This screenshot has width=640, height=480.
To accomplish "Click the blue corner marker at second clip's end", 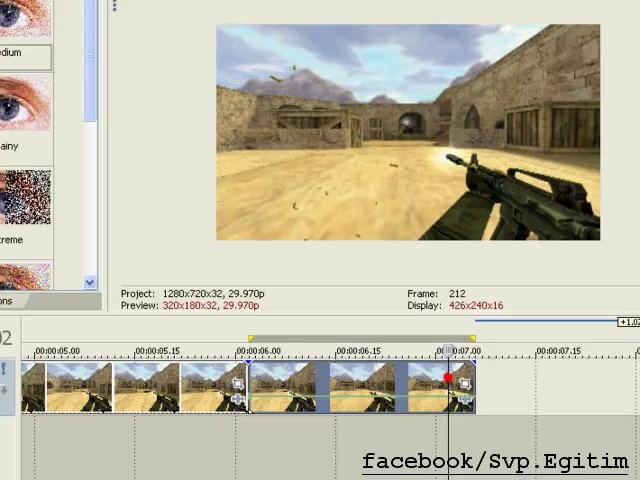I will tap(473, 362).
